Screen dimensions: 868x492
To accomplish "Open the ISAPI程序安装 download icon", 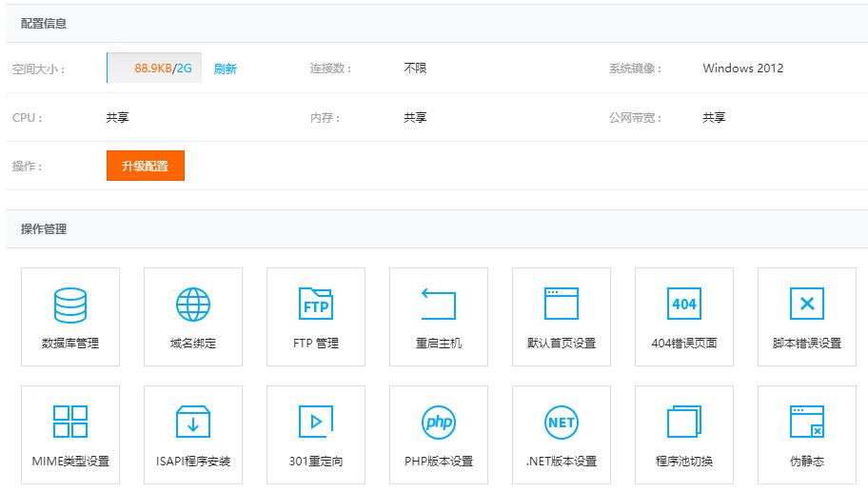I will tap(193, 422).
